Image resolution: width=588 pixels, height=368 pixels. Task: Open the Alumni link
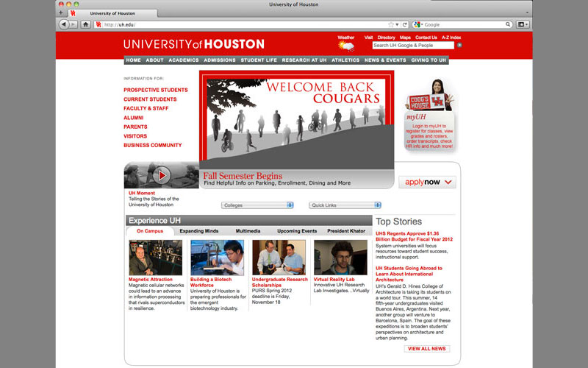click(134, 118)
